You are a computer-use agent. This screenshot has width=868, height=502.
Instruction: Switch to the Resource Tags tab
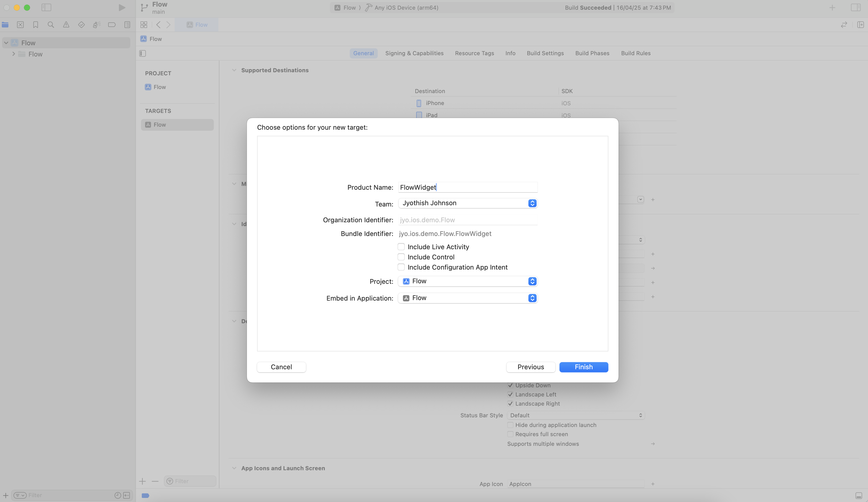pos(474,53)
